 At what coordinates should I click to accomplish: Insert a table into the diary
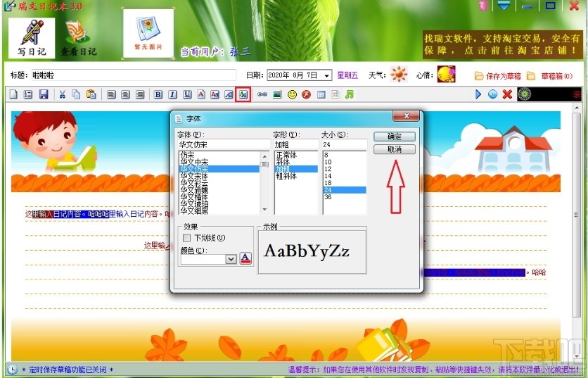(x=321, y=94)
